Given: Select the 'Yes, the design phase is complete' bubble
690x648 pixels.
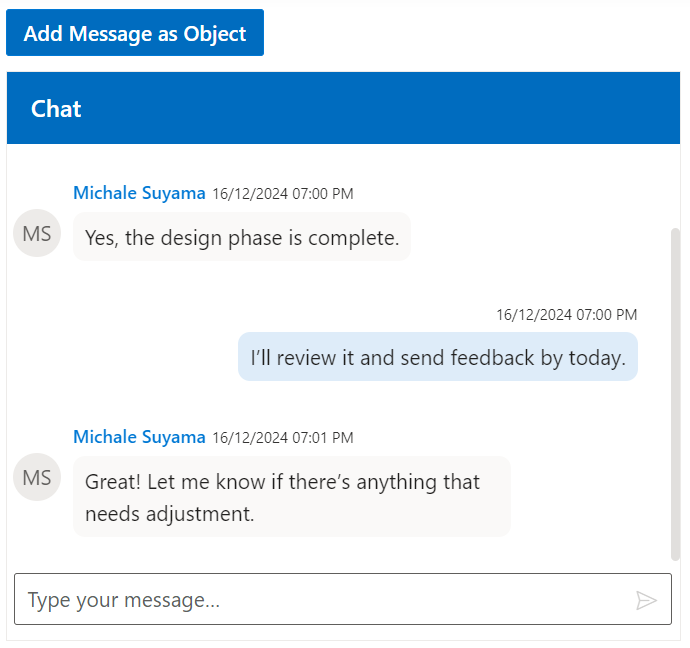Looking at the screenshot, I should [242, 237].
